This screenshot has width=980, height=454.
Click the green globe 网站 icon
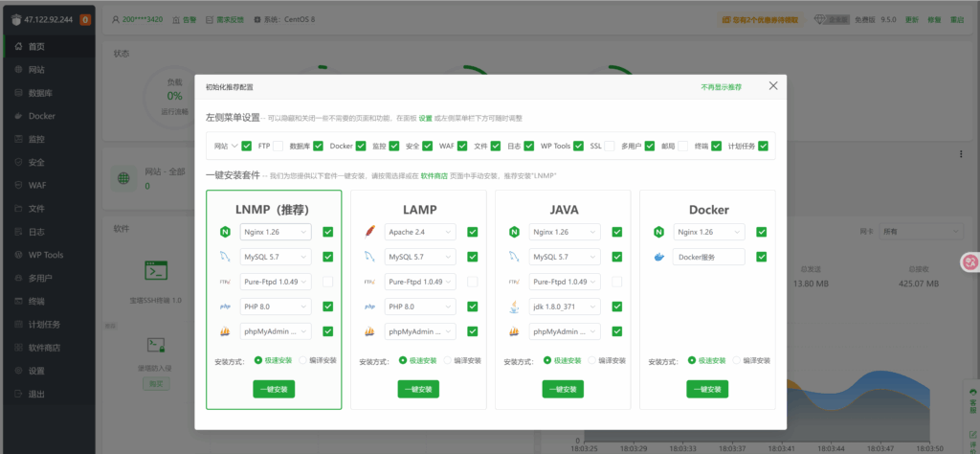[x=124, y=178]
